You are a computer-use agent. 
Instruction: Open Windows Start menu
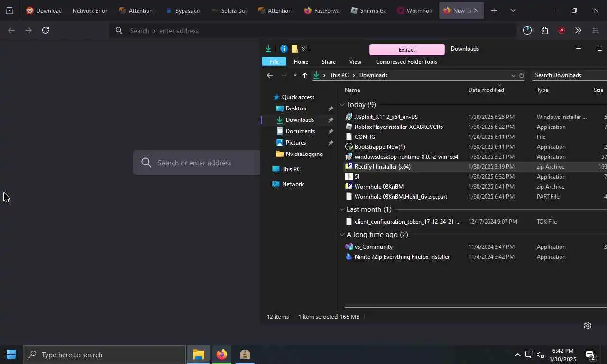click(11, 355)
